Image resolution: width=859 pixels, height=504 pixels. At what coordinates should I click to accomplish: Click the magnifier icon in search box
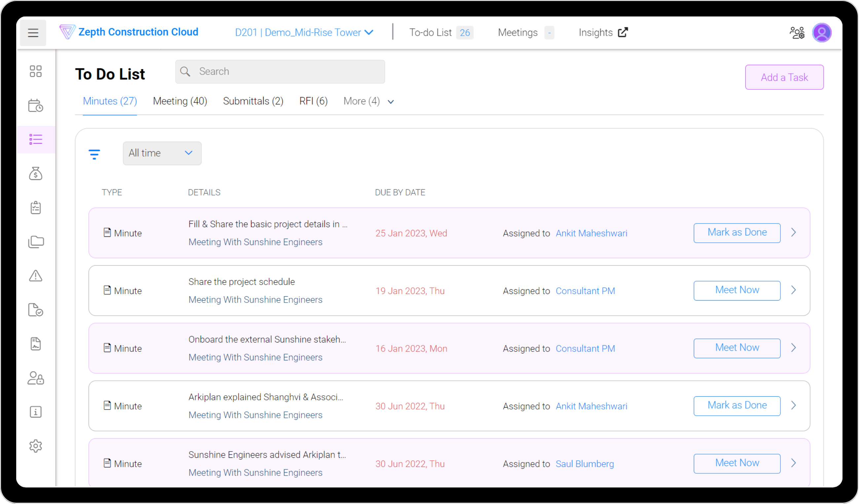(x=185, y=71)
